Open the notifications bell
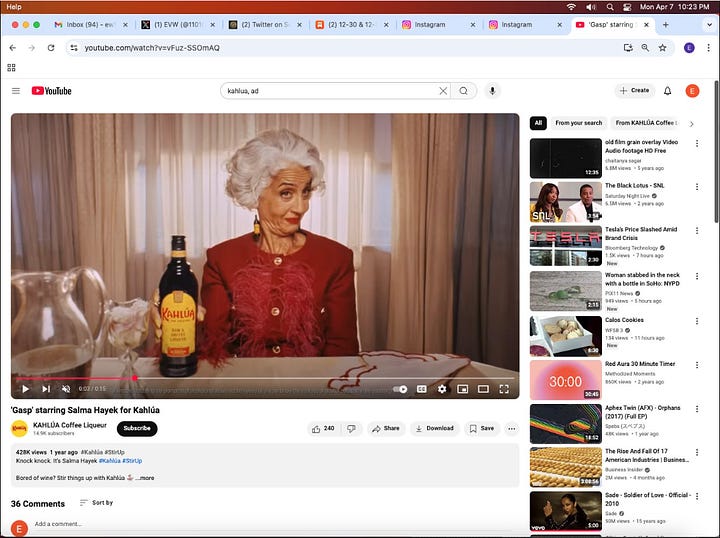720x538 pixels. (x=668, y=91)
